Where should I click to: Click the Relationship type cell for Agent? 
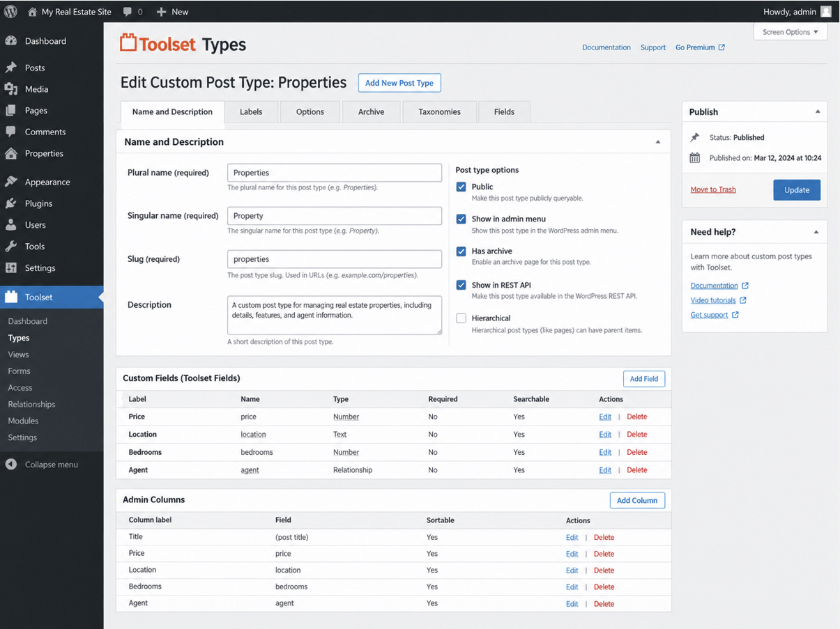coord(353,470)
